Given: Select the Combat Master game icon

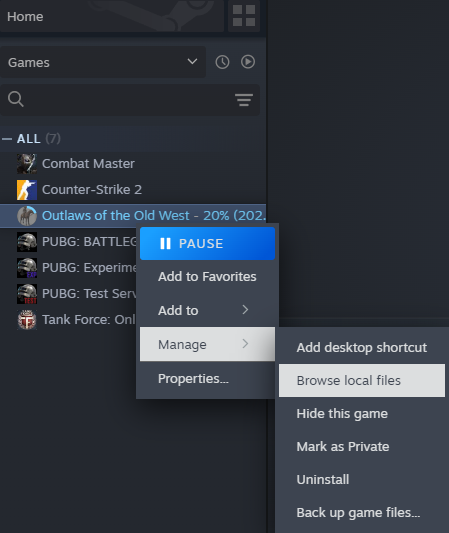Looking at the screenshot, I should (x=27, y=164).
